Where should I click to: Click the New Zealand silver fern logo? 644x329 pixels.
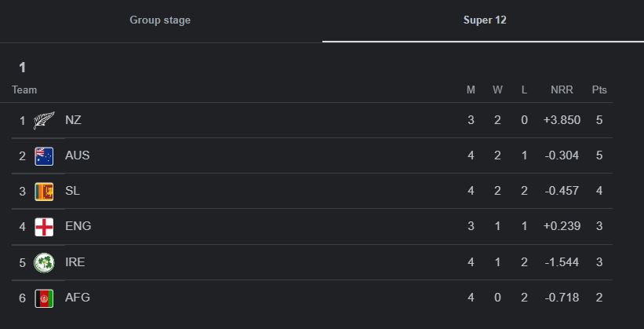[x=44, y=120]
